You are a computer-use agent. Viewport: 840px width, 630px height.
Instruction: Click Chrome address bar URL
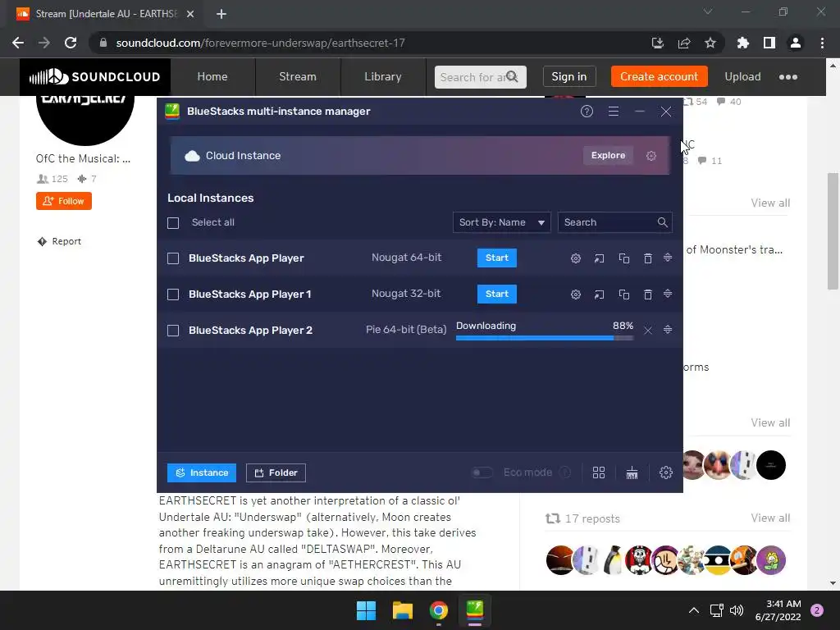260,43
